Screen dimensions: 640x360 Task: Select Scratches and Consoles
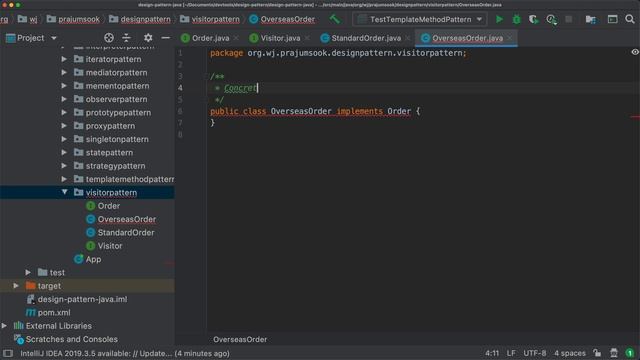pos(71,339)
